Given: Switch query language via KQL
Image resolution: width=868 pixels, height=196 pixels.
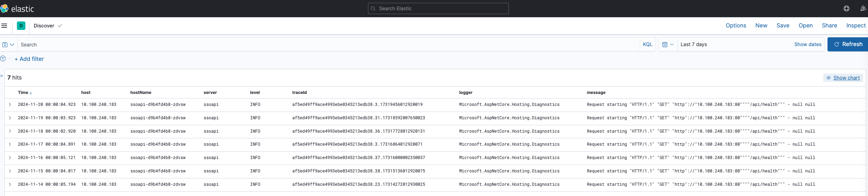Looking at the screenshot, I should [648, 44].
